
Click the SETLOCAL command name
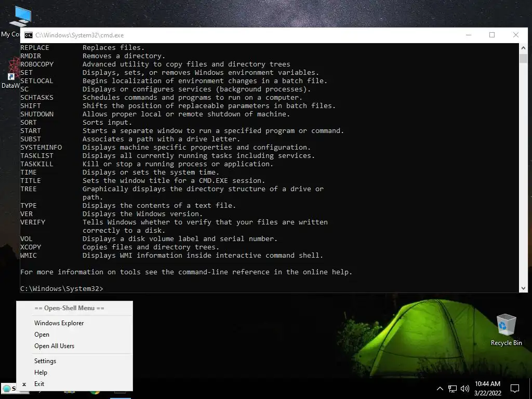[x=37, y=81]
